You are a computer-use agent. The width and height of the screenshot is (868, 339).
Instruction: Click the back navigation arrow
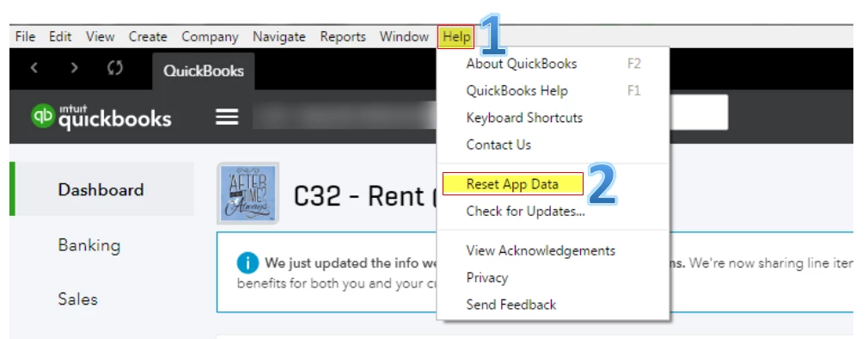pos(34,69)
